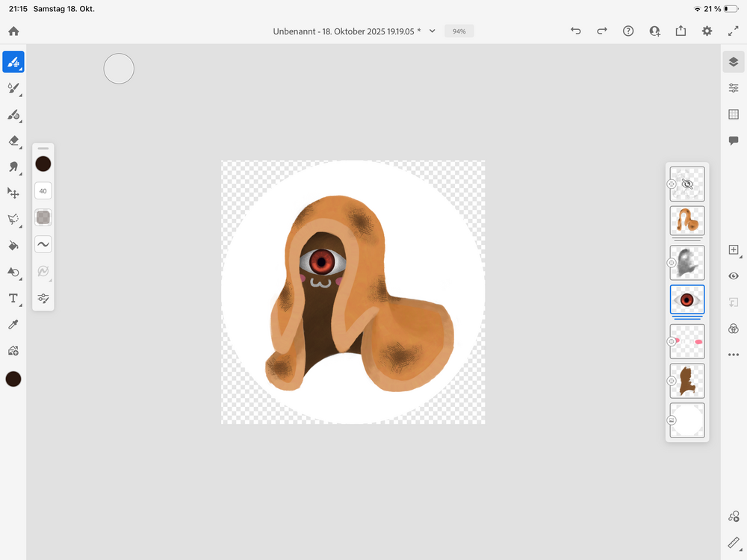Activate the Move and Transform tool
Screen dimensions: 747x560
13,193
